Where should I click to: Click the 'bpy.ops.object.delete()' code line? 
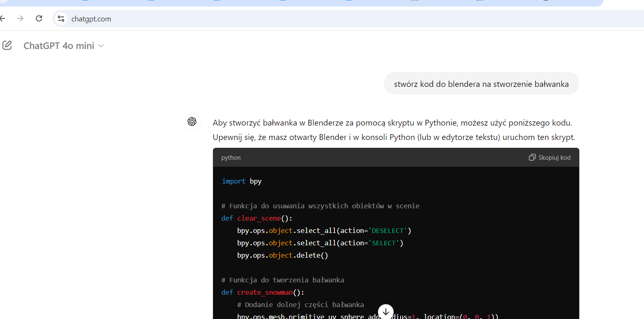282,255
